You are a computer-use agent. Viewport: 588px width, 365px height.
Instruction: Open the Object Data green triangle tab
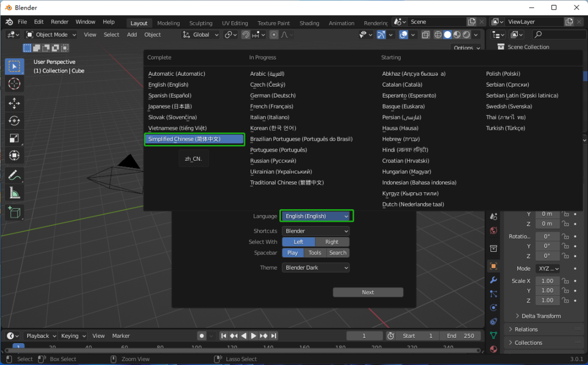pyautogui.click(x=493, y=335)
